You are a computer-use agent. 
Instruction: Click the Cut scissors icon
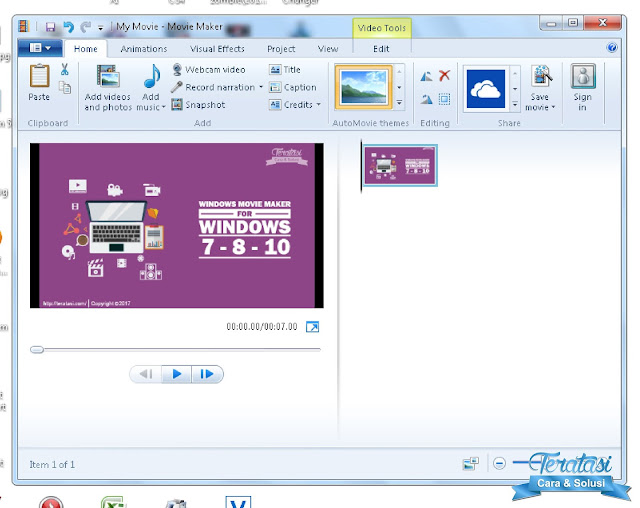point(64,69)
